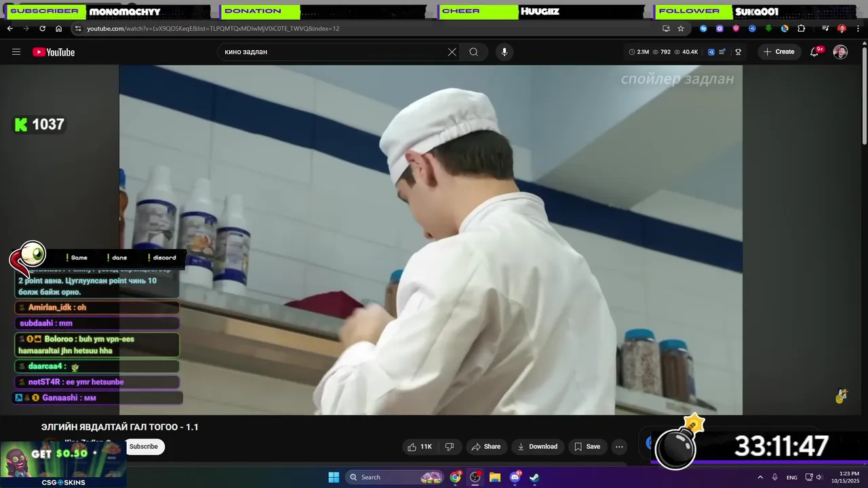This screenshot has height=488, width=868.
Task: Click the green download arrow extension
Action: tap(768, 28)
